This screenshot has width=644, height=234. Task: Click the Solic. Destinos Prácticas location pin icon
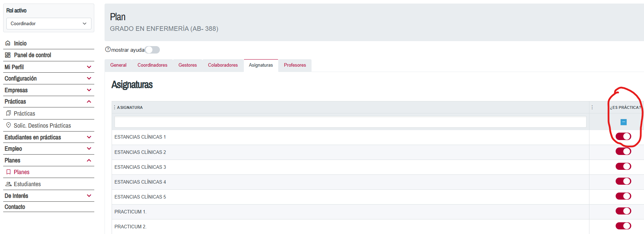click(9, 125)
